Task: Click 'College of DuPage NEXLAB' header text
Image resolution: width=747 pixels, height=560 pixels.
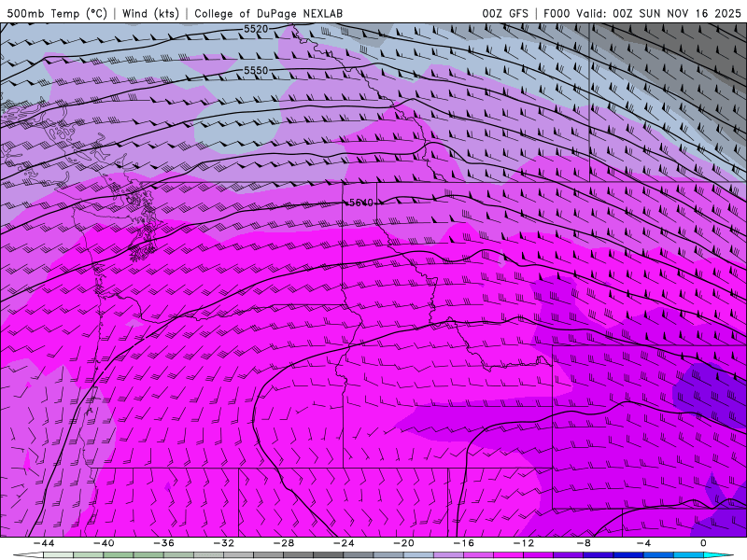Action: click(268, 13)
